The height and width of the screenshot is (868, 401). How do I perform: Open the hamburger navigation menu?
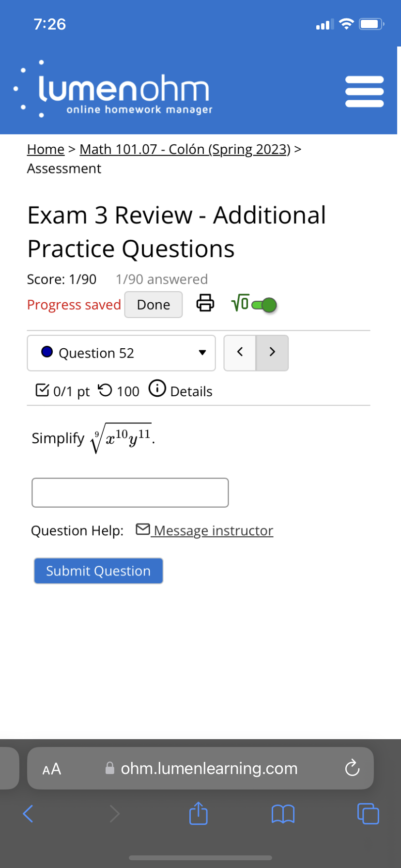click(x=364, y=90)
